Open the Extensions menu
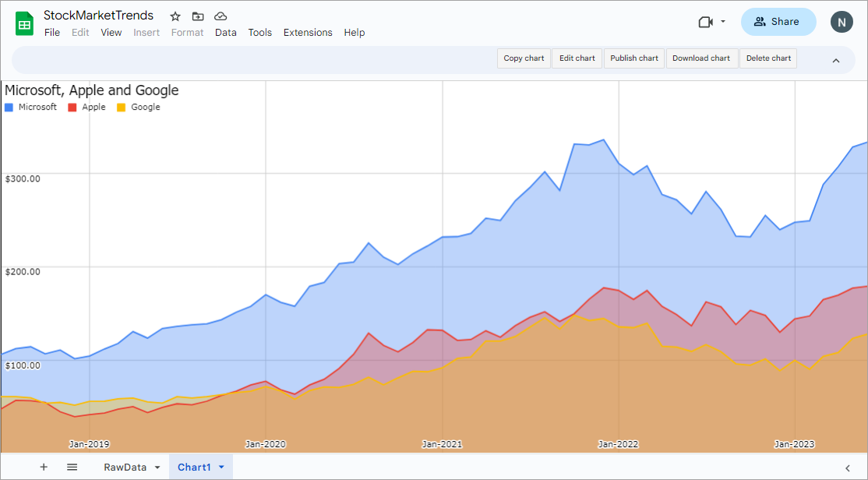 click(308, 33)
